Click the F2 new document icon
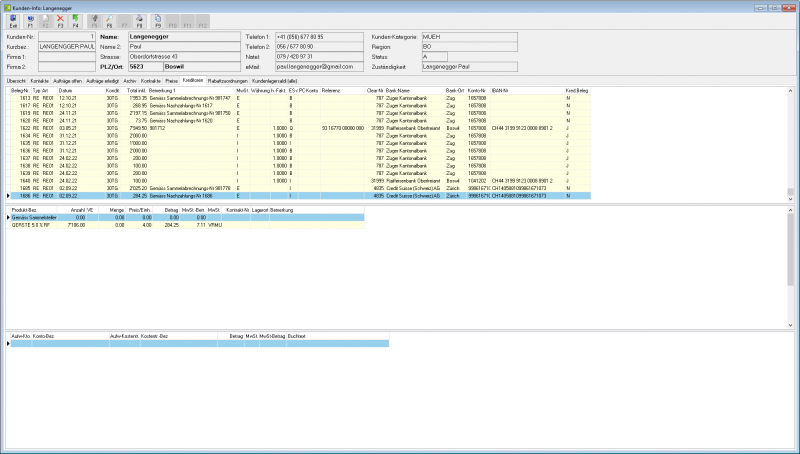 coord(45,21)
